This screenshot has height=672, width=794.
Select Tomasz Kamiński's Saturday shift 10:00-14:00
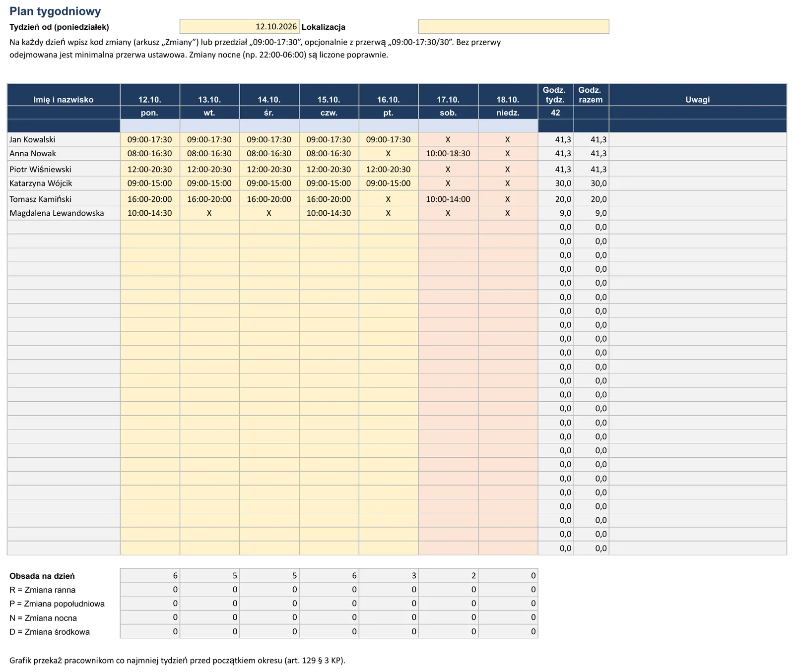click(448, 199)
